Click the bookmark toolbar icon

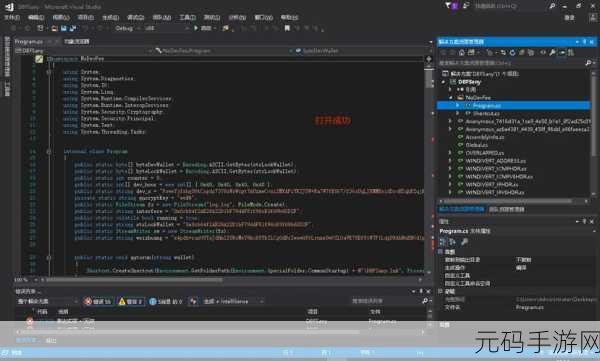click(x=287, y=28)
